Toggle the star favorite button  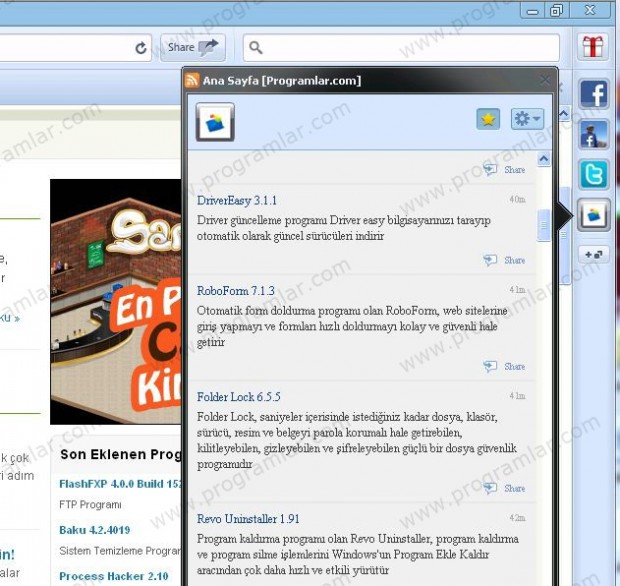(488, 119)
